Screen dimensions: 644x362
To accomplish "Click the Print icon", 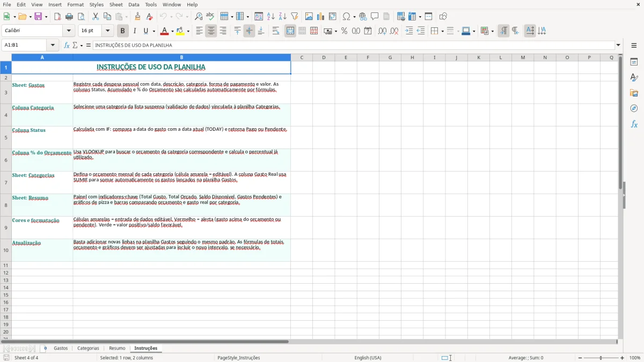I will point(69,17).
